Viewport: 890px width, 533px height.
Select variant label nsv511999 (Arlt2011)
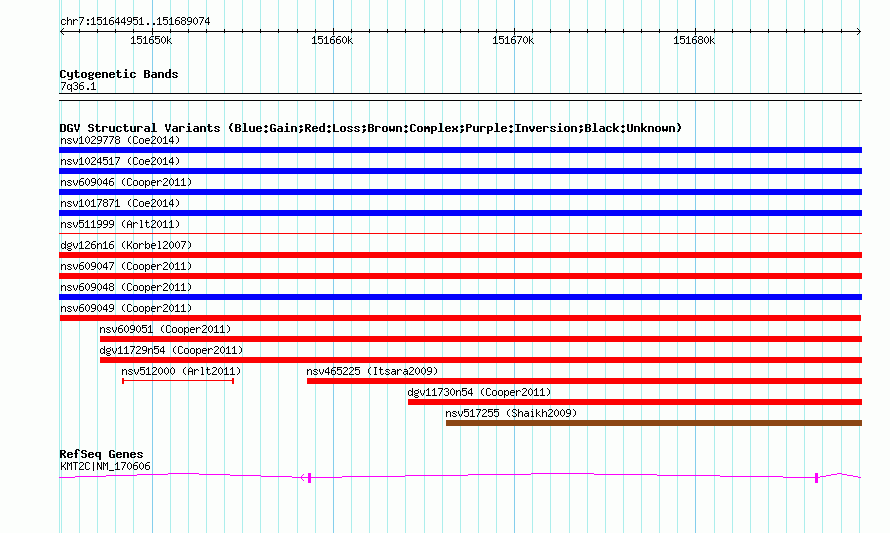[x=120, y=224]
